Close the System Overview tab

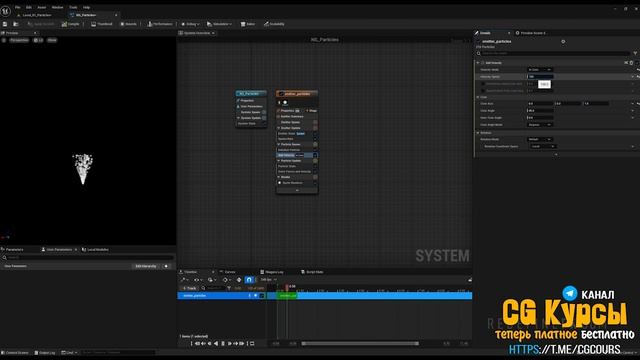click(213, 33)
